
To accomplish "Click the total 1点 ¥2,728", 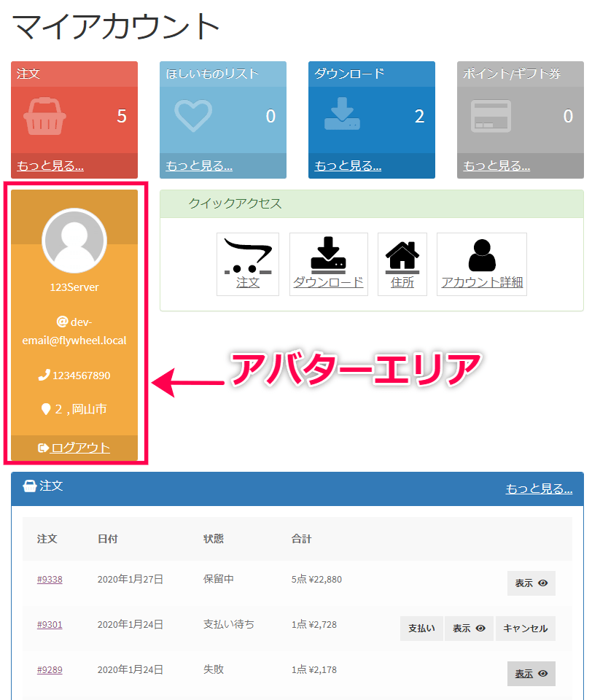I will [313, 624].
